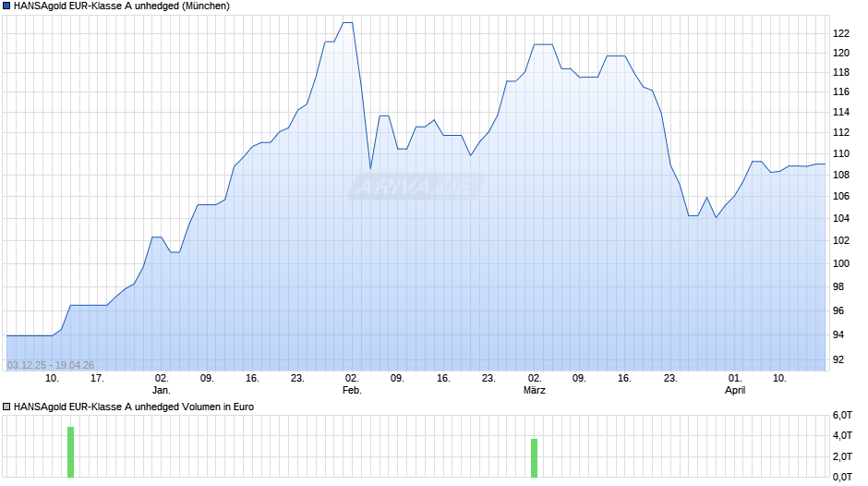Click the '94' price axis label
The width and height of the screenshot is (868, 486).
click(x=838, y=334)
